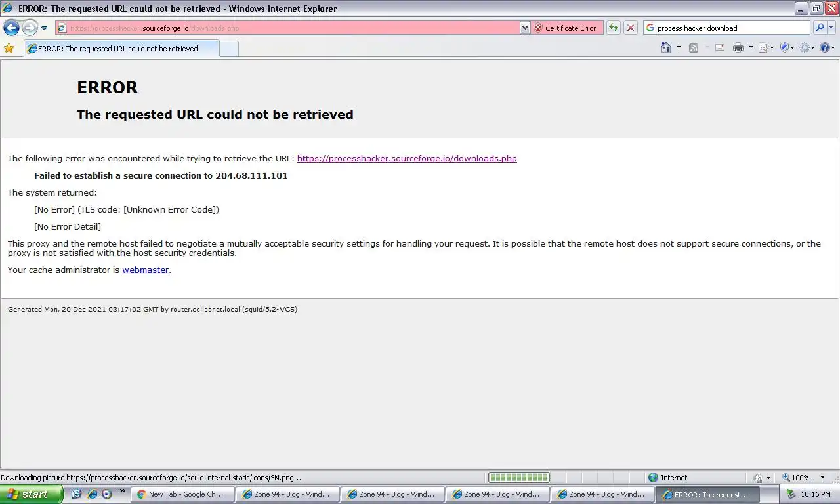
Task: Select the 'ERROR: The requested URL' tab
Action: [x=120, y=49]
